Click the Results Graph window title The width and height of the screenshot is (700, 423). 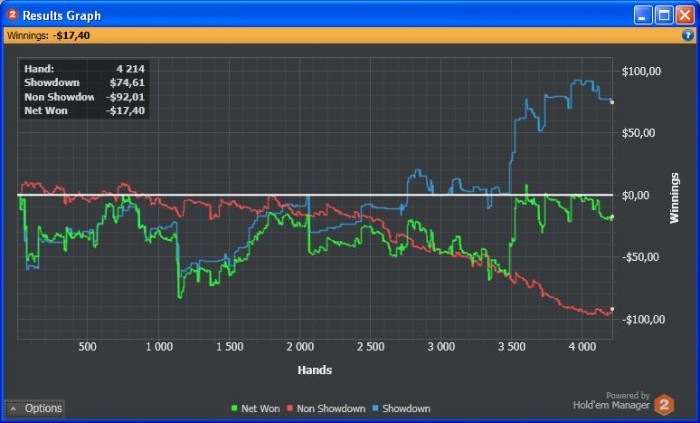click(62, 16)
